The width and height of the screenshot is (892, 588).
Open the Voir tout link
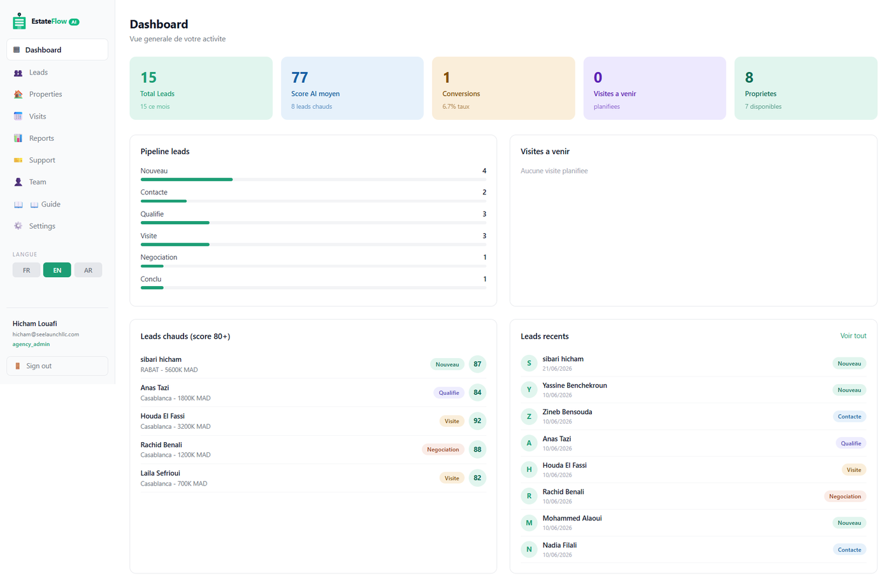(x=853, y=336)
